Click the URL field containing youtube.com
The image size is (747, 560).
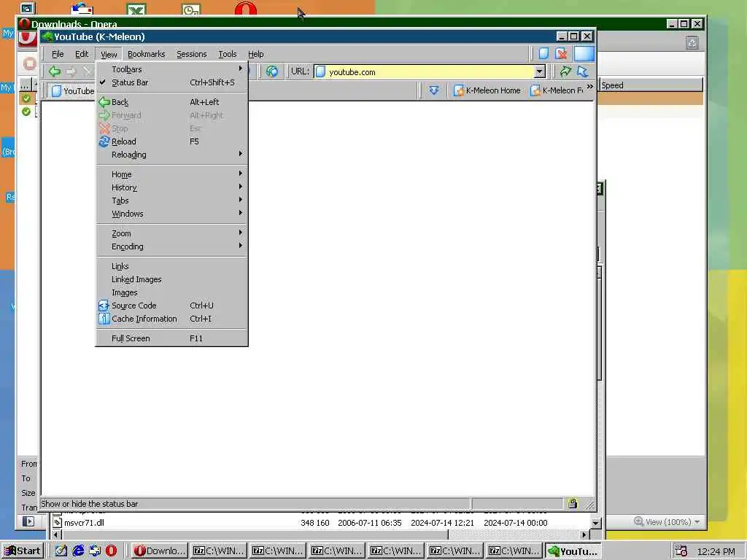424,72
